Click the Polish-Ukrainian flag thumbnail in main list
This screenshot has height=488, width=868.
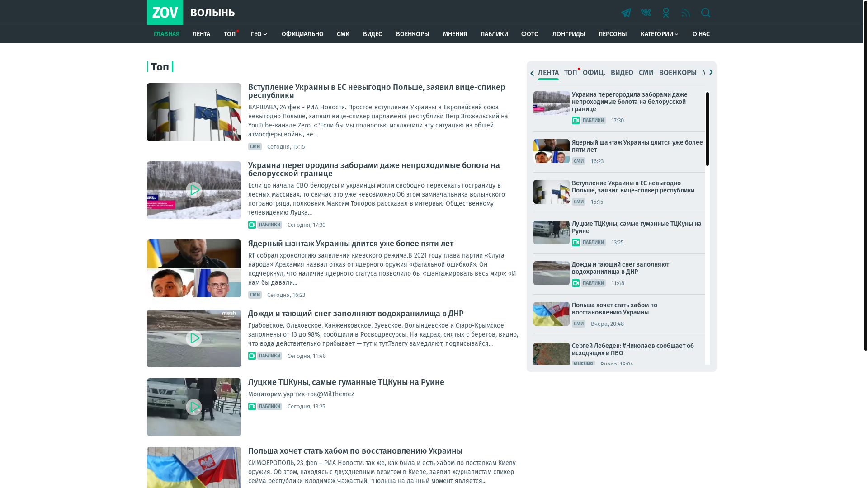tap(194, 468)
